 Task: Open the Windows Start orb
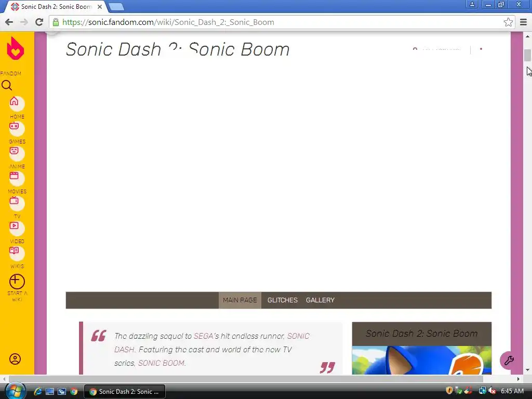point(15,391)
